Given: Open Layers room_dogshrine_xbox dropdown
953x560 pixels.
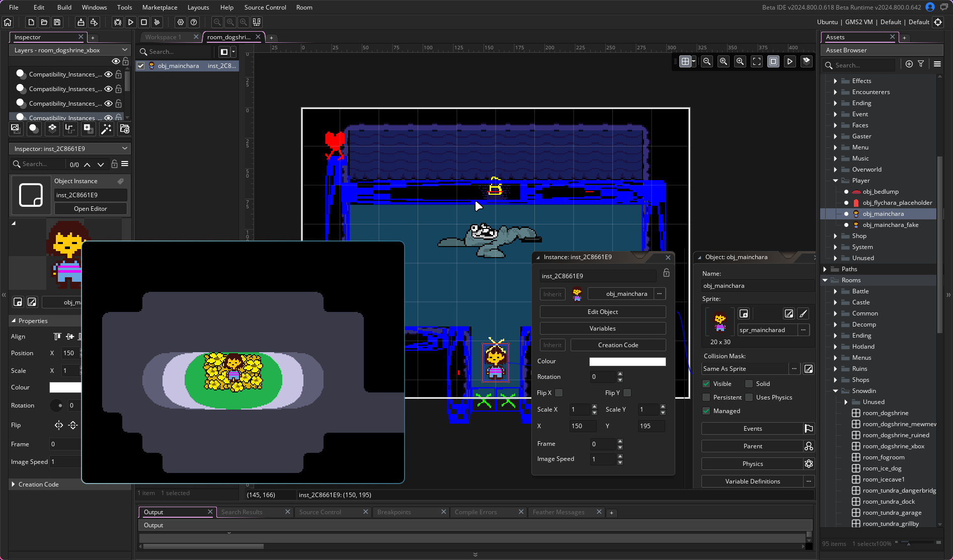Looking at the screenshot, I should pyautogui.click(x=70, y=50).
